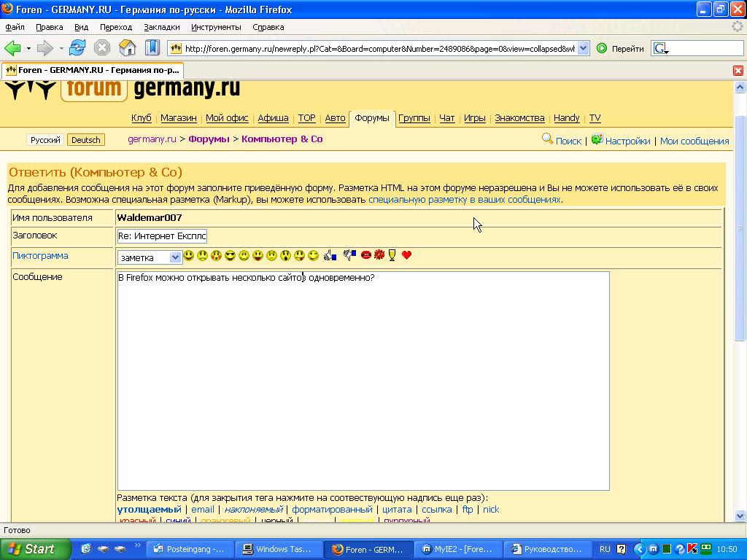The image size is (747, 560).
Task: Open the заметка pictogram dropdown
Action: (x=149, y=257)
